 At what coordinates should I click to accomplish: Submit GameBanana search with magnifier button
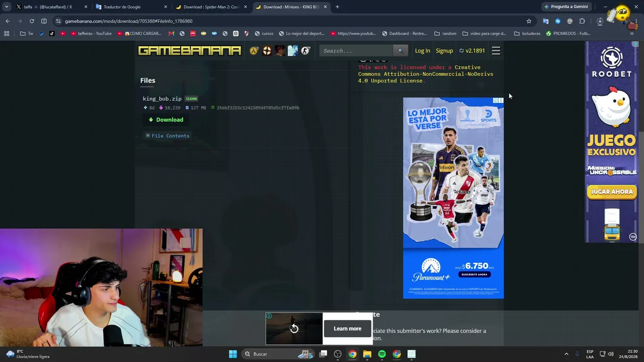click(x=400, y=51)
